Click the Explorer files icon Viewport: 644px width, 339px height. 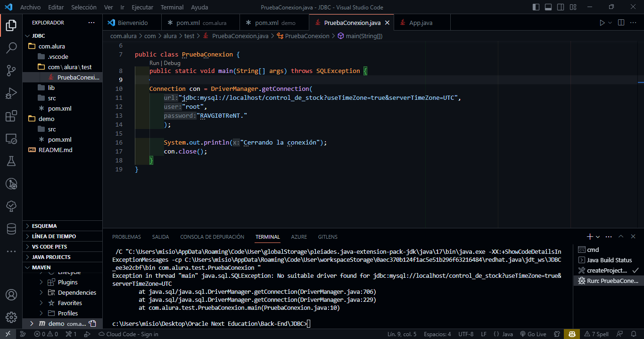tap(11, 25)
